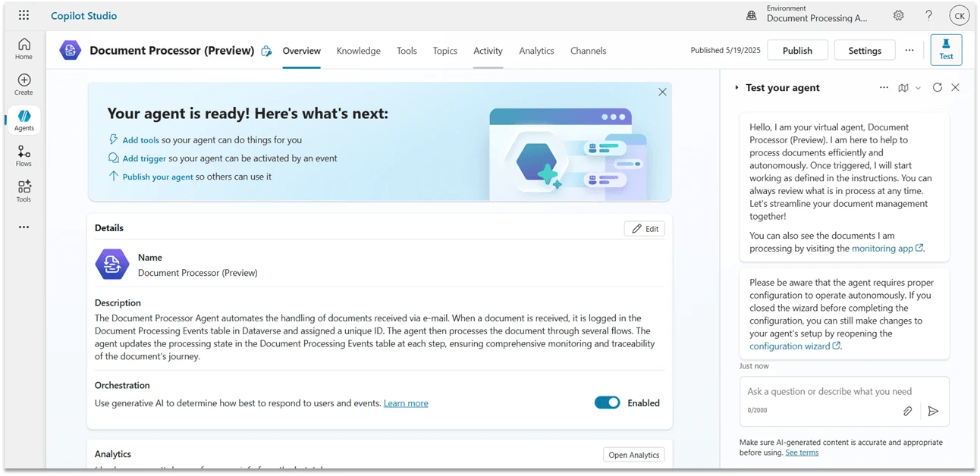The height and width of the screenshot is (476, 980).
Task: Switch to the Knowledge tab
Action: (358, 51)
